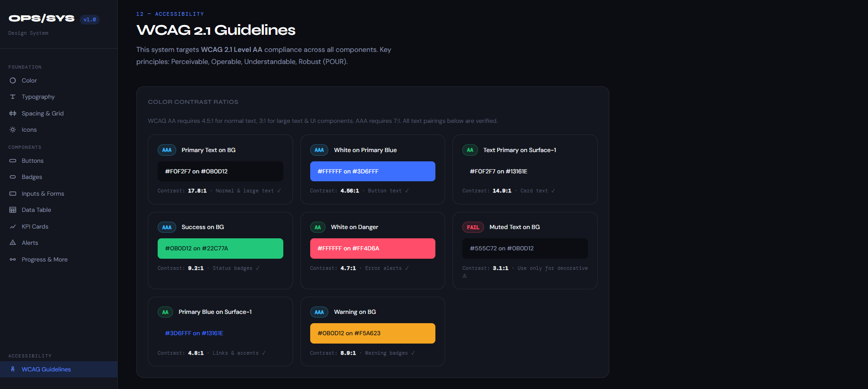The height and width of the screenshot is (389, 868).
Task: Click the v1.0 version badge
Action: [x=89, y=19]
